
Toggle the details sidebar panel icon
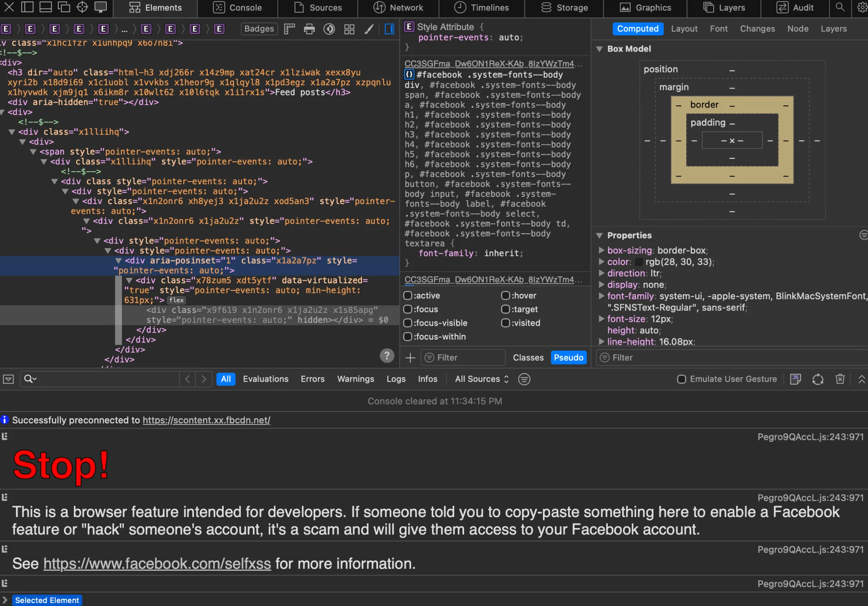click(389, 29)
